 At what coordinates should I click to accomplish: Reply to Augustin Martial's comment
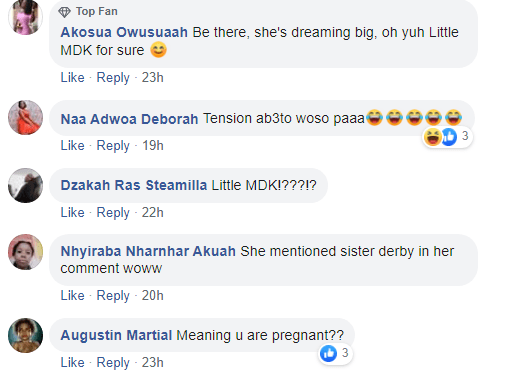click(x=113, y=363)
